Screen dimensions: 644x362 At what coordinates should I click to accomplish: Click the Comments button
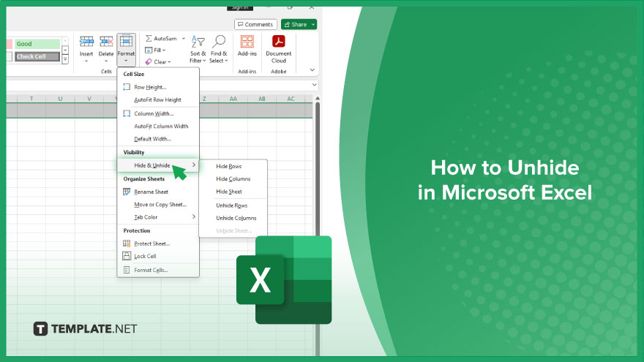pyautogui.click(x=255, y=25)
